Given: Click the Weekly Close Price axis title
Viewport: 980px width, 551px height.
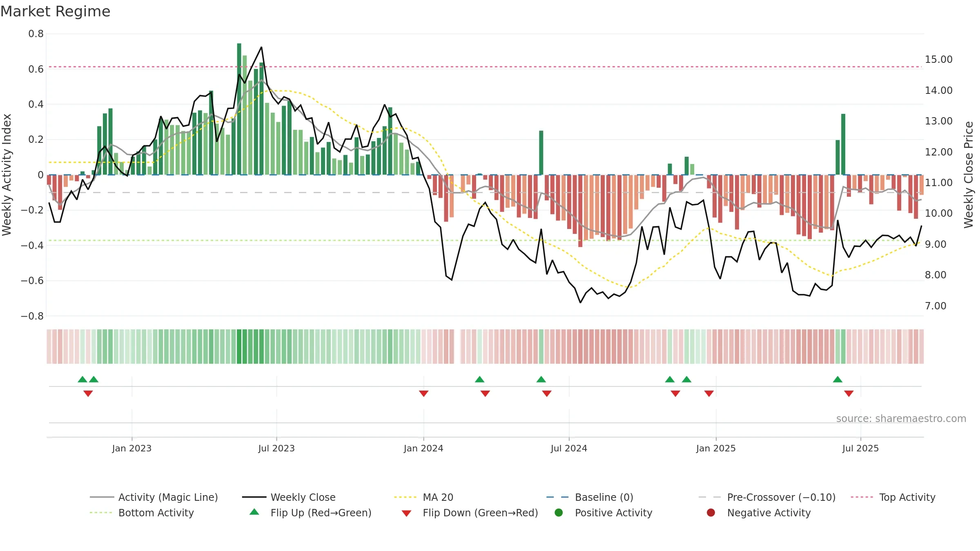Looking at the screenshot, I should click(x=969, y=175).
